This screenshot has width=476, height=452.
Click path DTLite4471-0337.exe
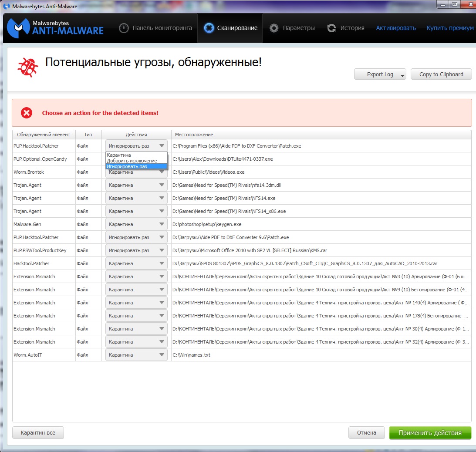(223, 159)
